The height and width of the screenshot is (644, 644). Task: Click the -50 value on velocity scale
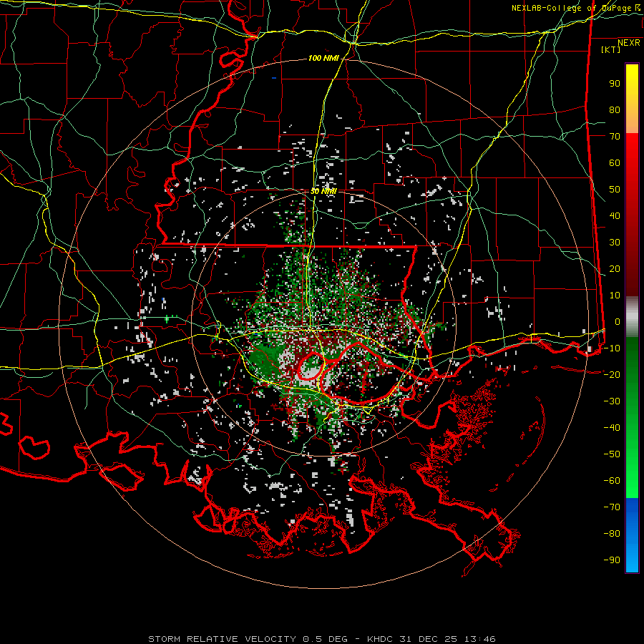pyautogui.click(x=612, y=454)
